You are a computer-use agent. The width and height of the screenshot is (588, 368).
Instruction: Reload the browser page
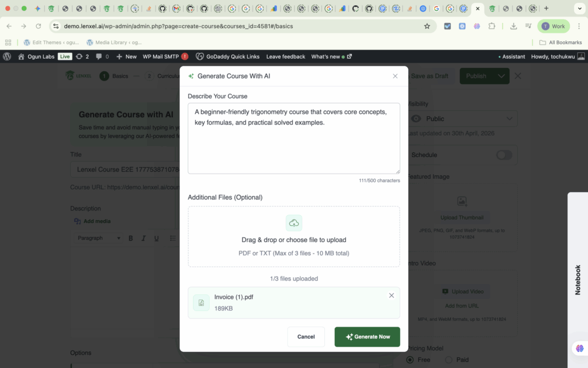click(38, 26)
